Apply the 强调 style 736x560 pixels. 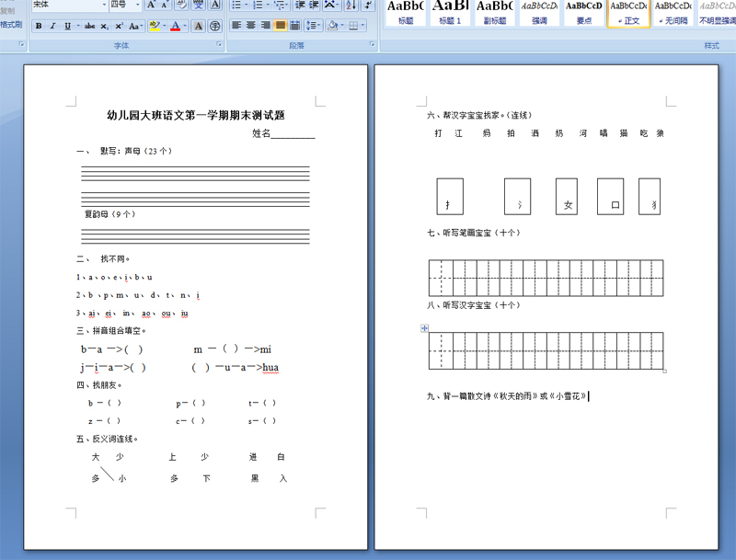click(x=539, y=13)
